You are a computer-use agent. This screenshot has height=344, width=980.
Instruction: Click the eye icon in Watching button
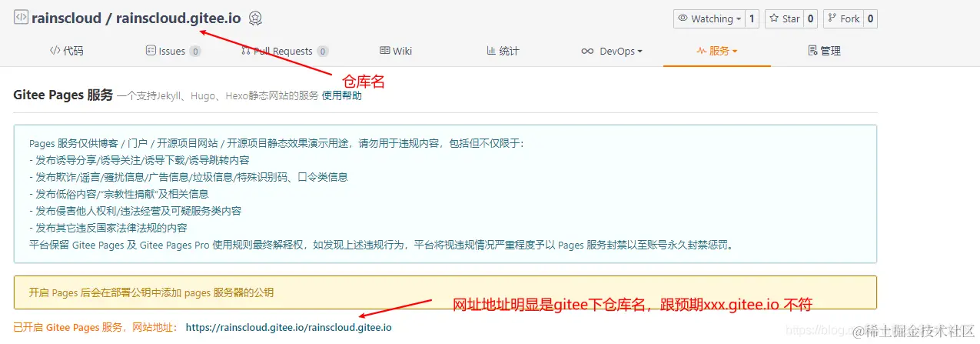pyautogui.click(x=683, y=18)
